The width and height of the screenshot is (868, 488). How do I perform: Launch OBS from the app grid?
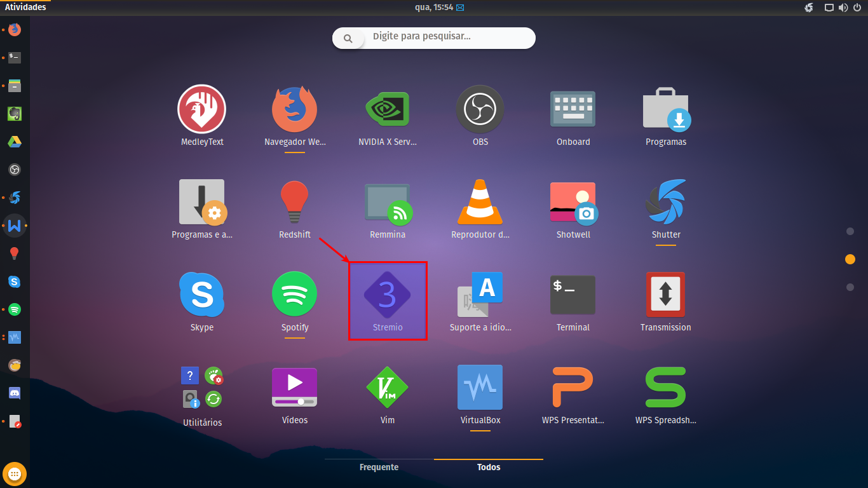[480, 109]
